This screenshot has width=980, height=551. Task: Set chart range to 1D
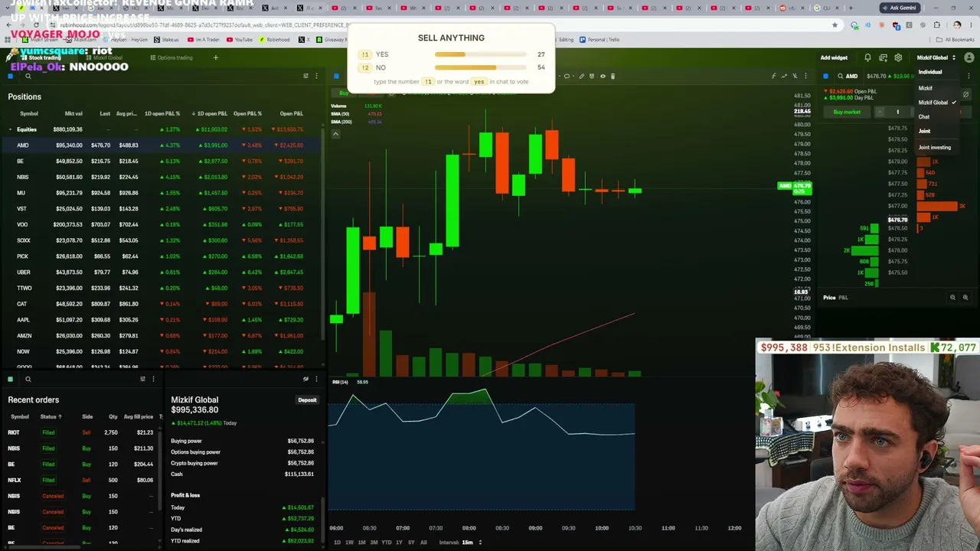pos(337,543)
